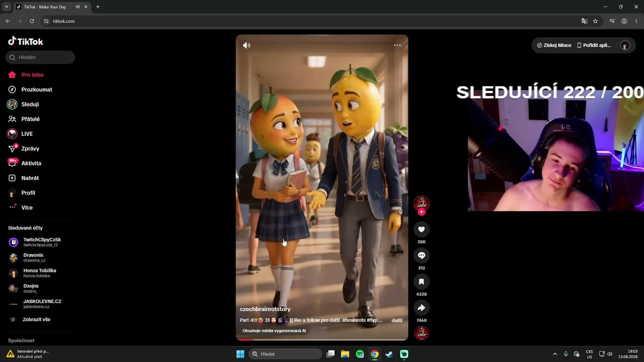Click the AI-generated media label
The width and height of the screenshot is (644, 362).
274,331
